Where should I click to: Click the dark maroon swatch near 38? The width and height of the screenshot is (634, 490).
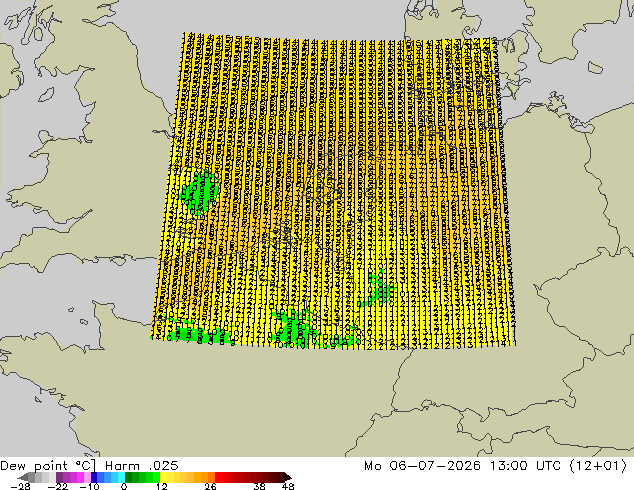pos(260,477)
